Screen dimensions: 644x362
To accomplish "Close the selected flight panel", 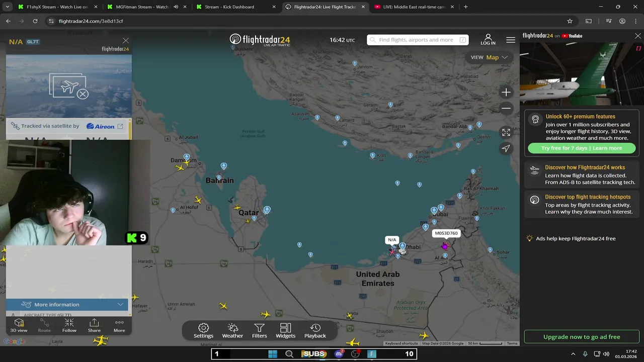I will coord(126,41).
